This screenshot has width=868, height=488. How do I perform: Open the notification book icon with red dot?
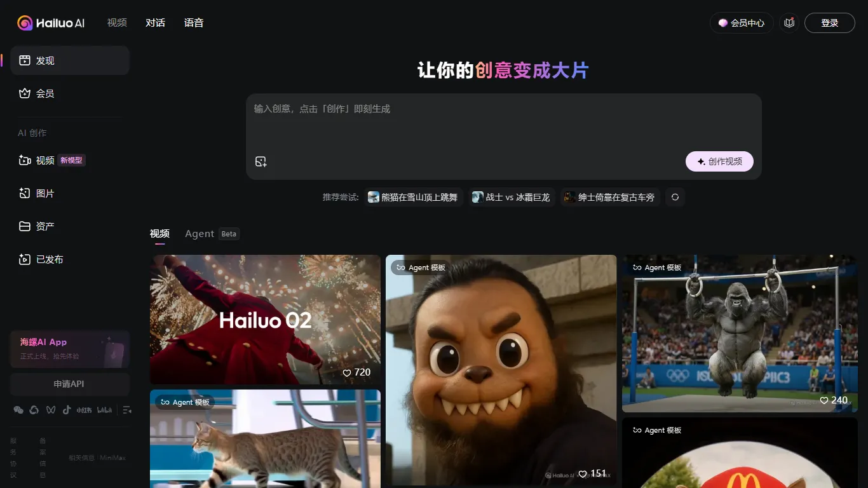[x=789, y=22]
